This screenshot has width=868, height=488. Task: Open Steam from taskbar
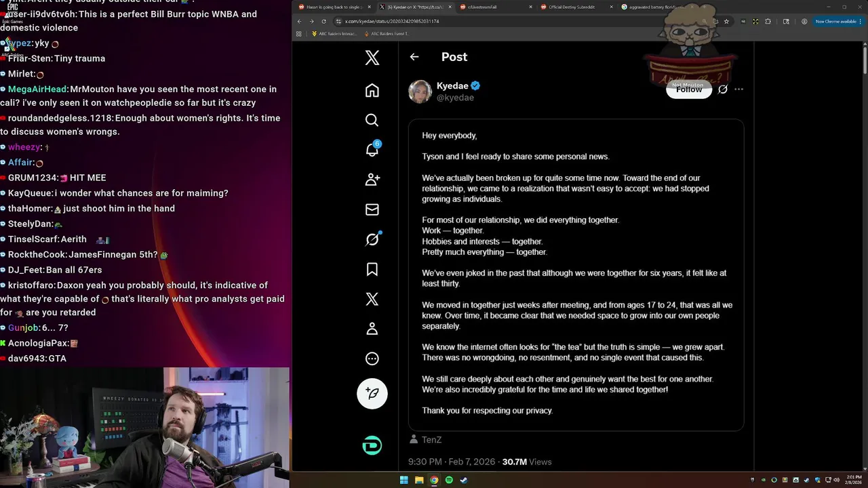464,480
